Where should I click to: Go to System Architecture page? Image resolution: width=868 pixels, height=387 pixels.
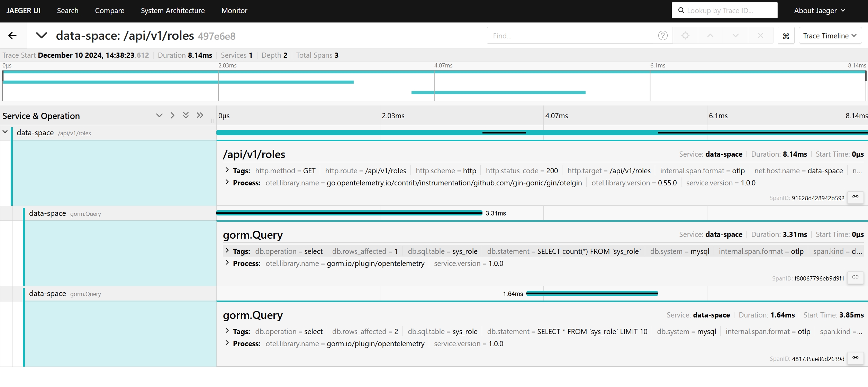tap(173, 11)
